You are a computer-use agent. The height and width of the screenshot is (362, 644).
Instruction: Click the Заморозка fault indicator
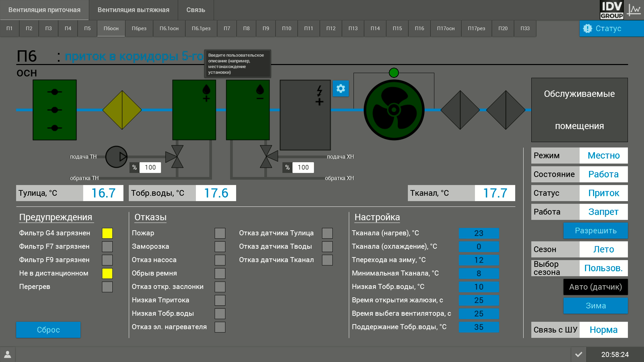point(220,247)
